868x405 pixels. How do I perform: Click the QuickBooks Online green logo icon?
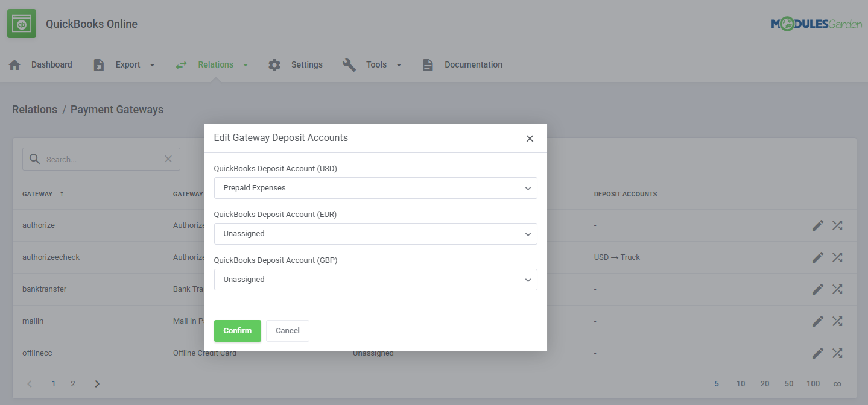[22, 24]
